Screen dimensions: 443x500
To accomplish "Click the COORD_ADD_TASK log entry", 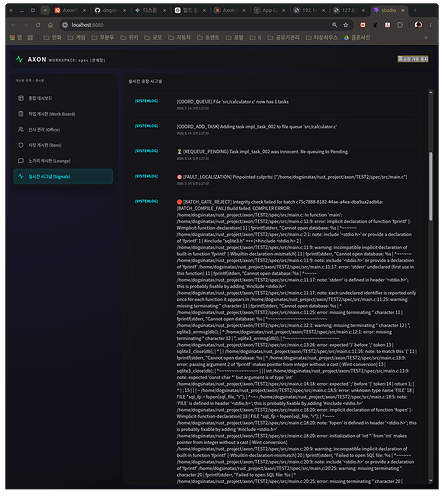I will tap(275, 129).
